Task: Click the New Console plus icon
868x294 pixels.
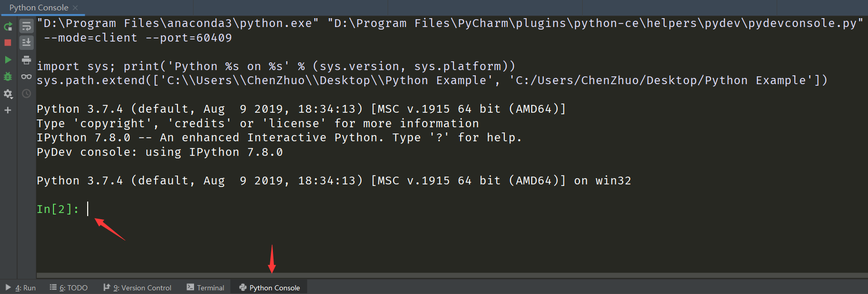Action: click(8, 110)
